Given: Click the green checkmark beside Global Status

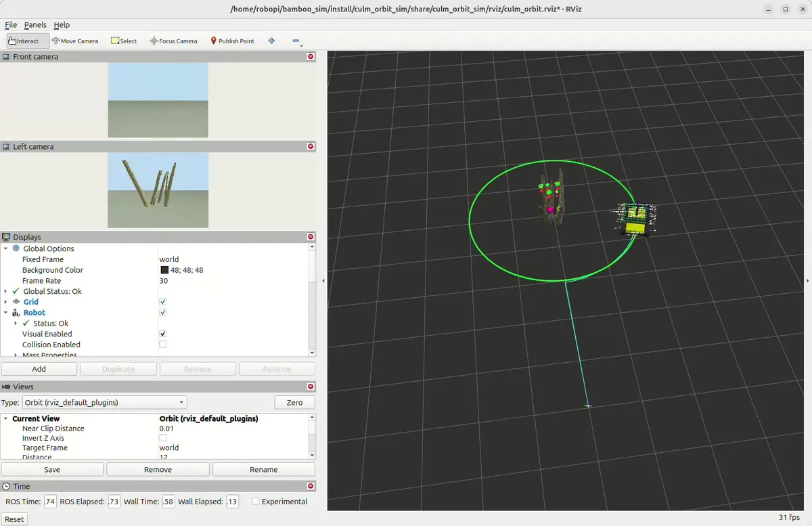Looking at the screenshot, I should tap(16, 291).
